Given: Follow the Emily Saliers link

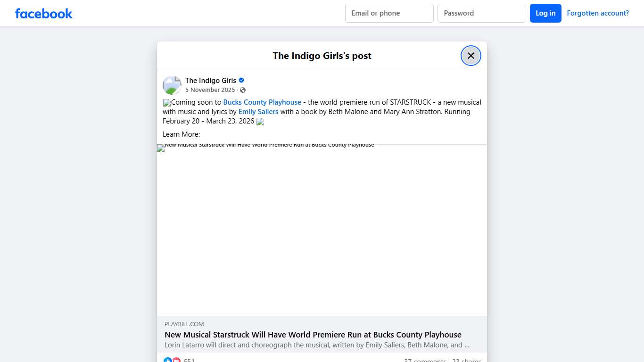Looking at the screenshot, I should coord(258,112).
